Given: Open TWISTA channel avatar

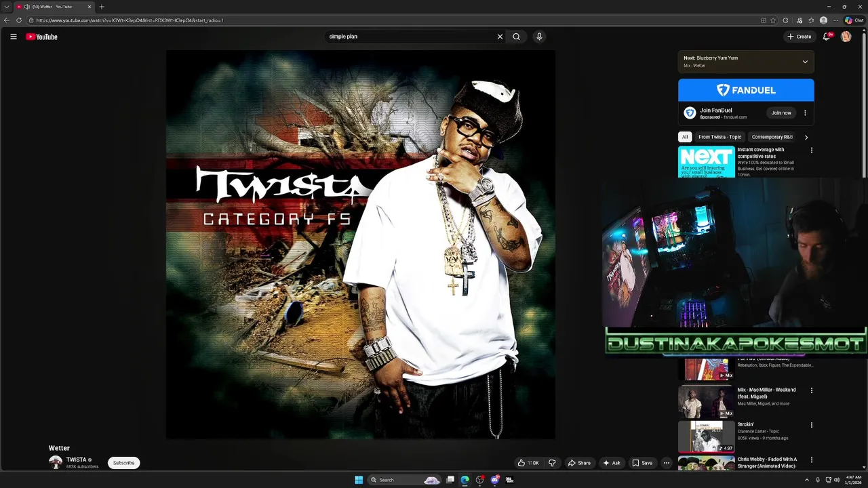Looking at the screenshot, I should 56,462.
